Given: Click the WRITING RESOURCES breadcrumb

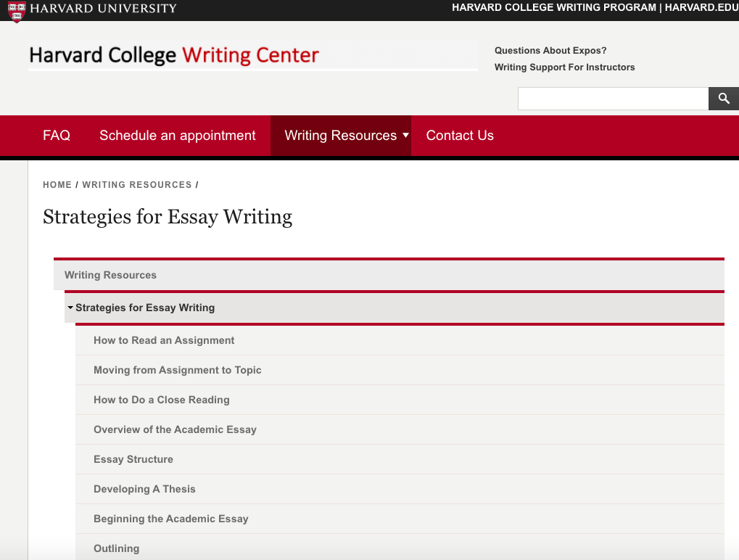Looking at the screenshot, I should pyautogui.click(x=137, y=185).
